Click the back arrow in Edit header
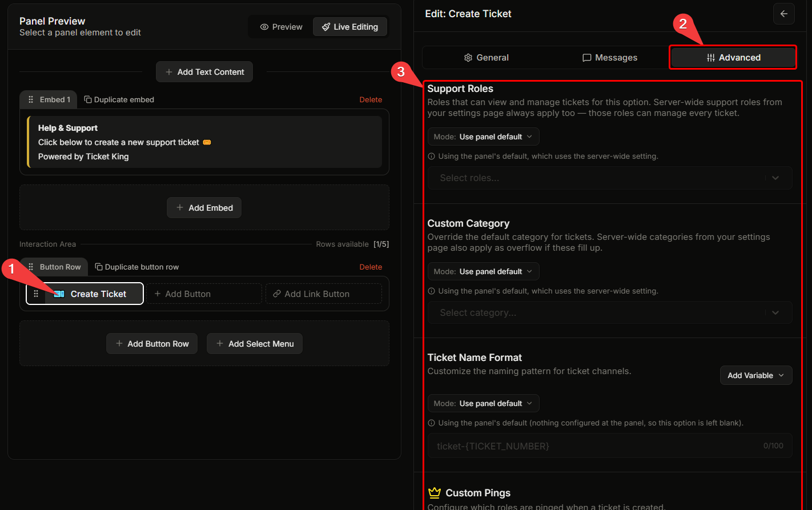 pos(783,14)
